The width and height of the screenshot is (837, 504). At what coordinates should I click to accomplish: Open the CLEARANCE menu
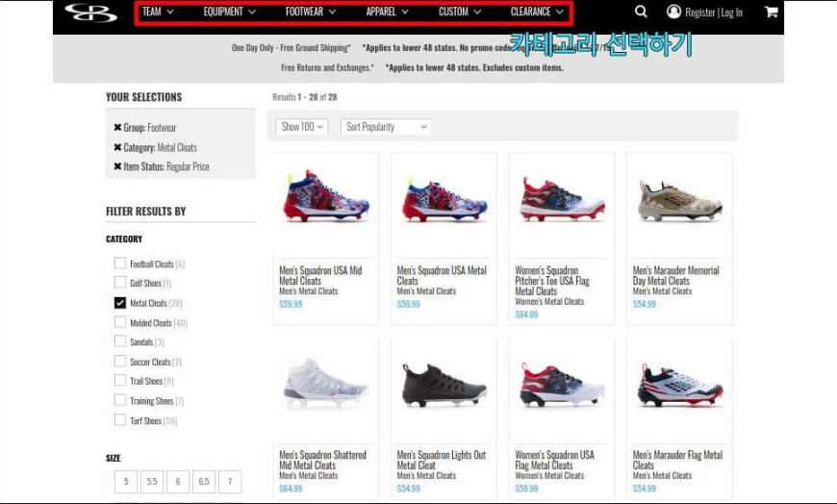537,12
